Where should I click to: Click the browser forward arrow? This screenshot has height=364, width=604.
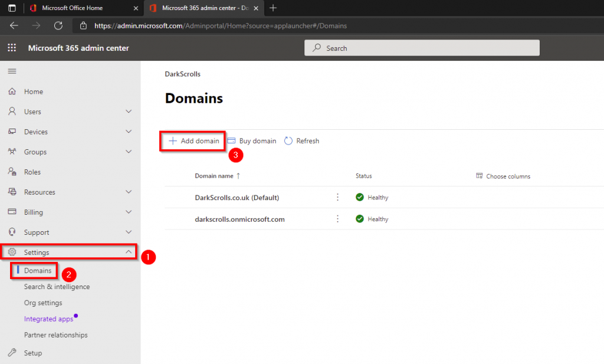tap(36, 25)
